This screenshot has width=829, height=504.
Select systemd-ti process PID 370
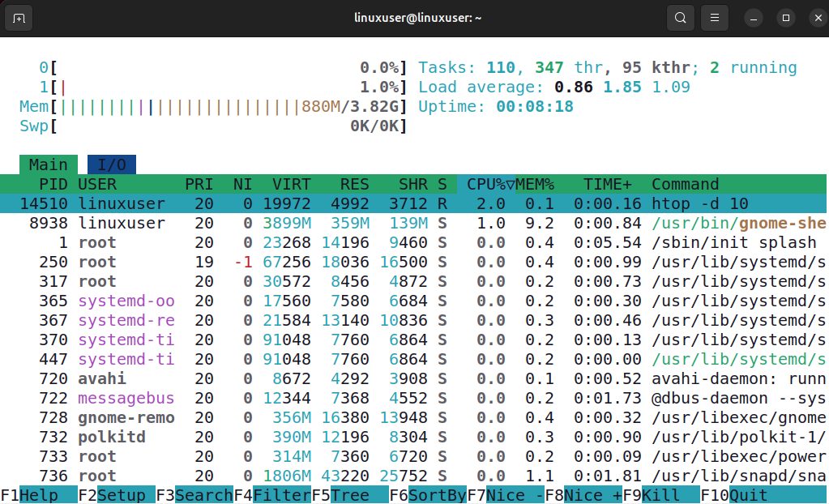(x=413, y=340)
